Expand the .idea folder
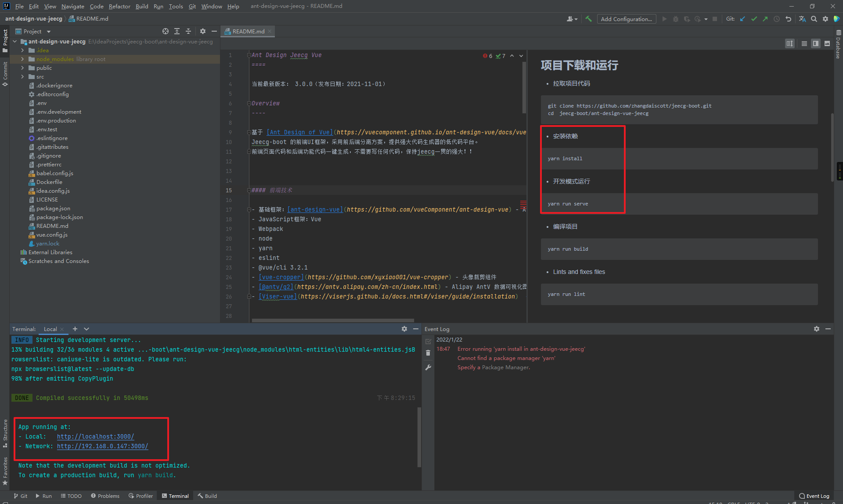The image size is (843, 504). click(23, 50)
